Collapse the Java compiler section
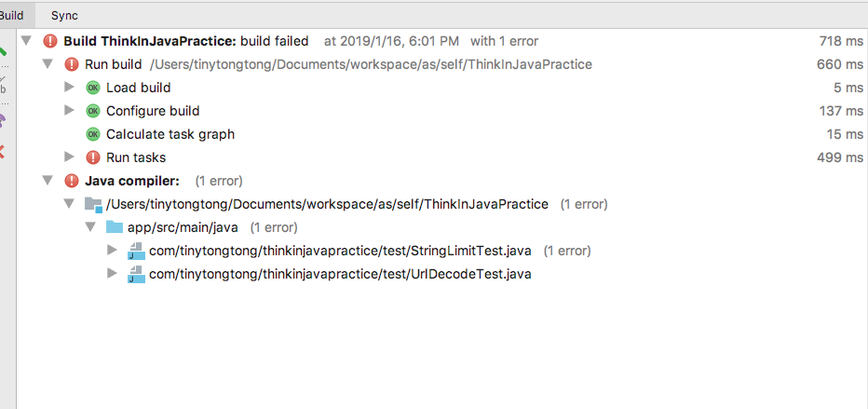 point(47,181)
